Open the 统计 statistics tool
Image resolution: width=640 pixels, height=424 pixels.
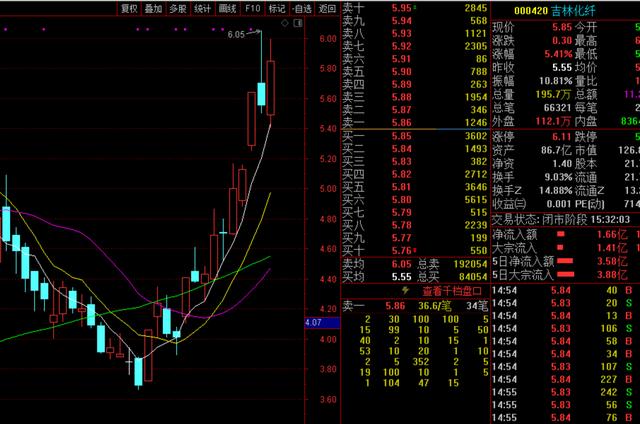pyautogui.click(x=203, y=8)
